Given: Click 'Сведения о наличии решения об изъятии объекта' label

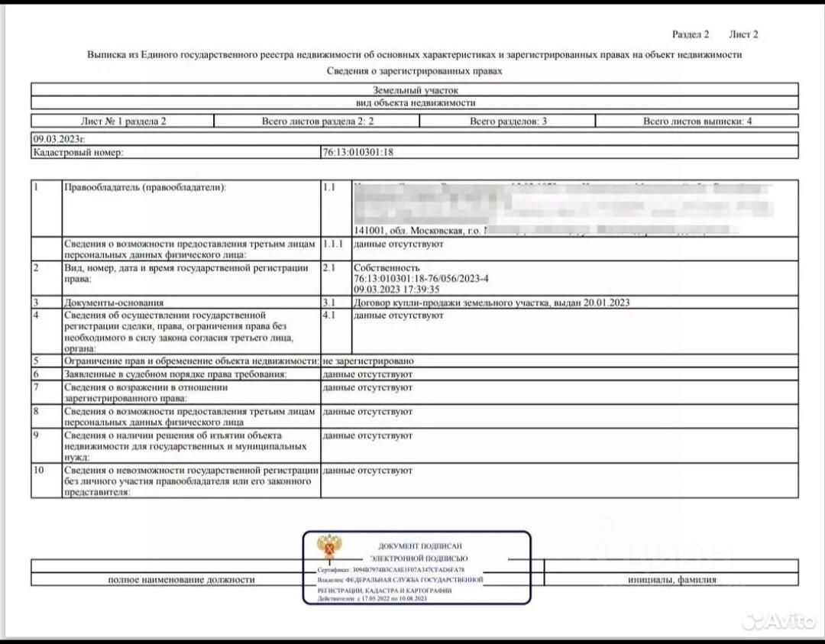Looking at the screenshot, I should (185, 446).
